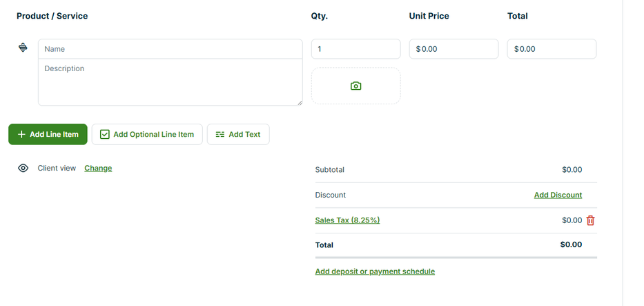The width and height of the screenshot is (644, 306).
Task: Click the camera icon to attach image
Action: pyautogui.click(x=355, y=86)
